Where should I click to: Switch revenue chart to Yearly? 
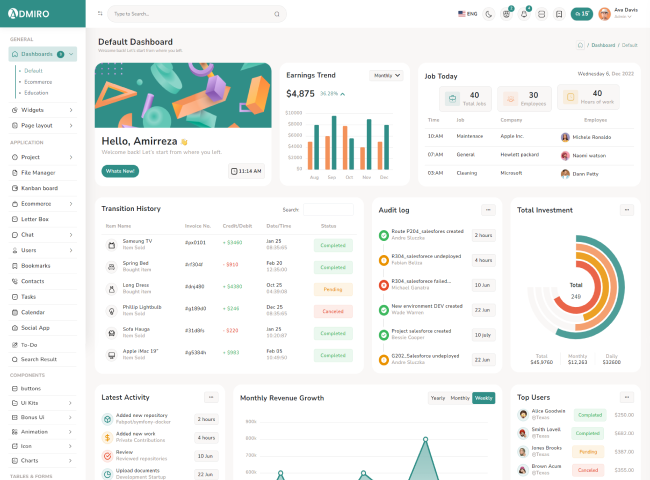(437, 398)
